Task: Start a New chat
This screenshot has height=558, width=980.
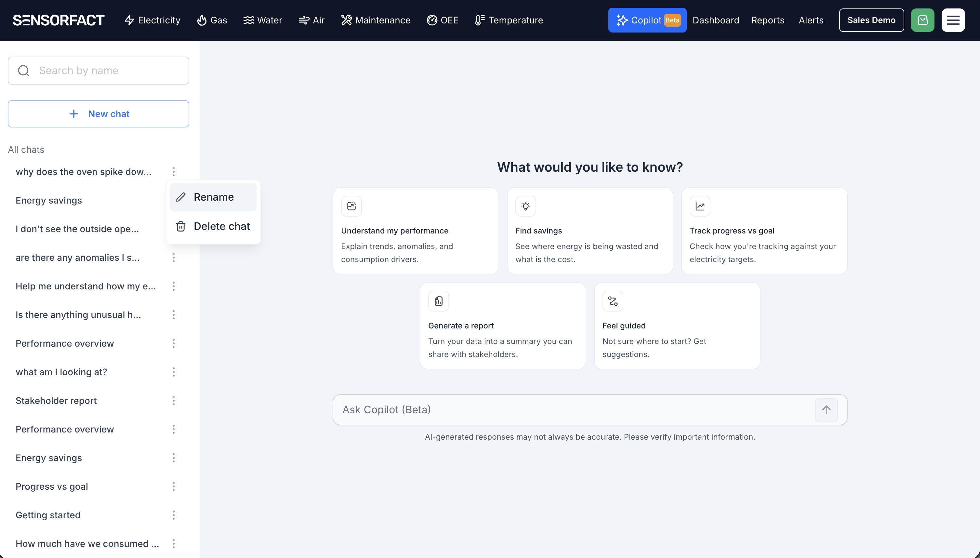Action: pyautogui.click(x=99, y=114)
